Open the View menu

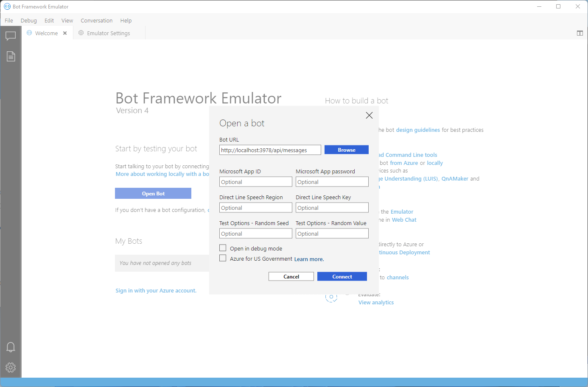click(67, 20)
